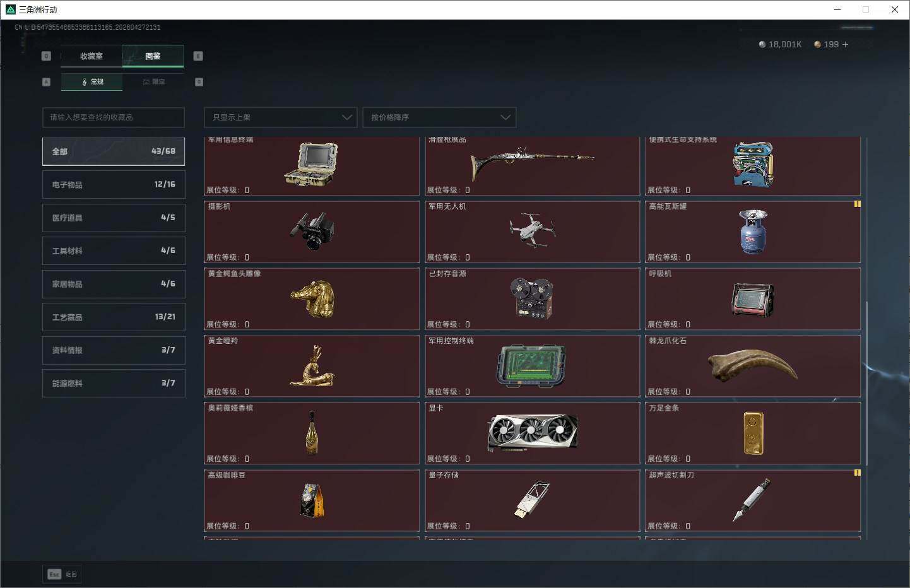Filter by 工艺藏品 category
The image size is (910, 588).
114,317
